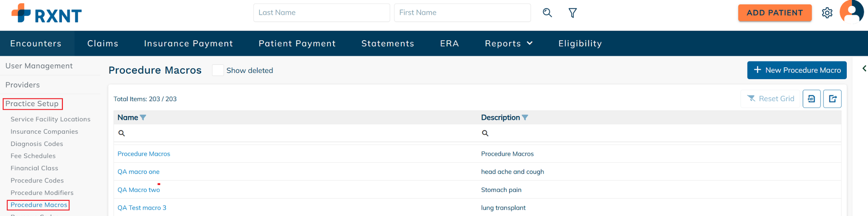Screen dimensions: 868x216
Task: Click the New Procedure Macro button
Action: pyautogui.click(x=797, y=70)
